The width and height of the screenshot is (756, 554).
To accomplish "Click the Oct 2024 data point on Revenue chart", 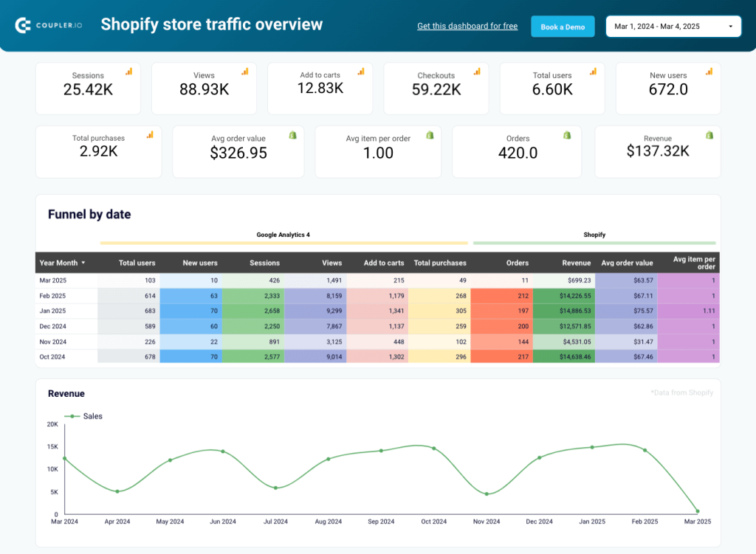I will click(434, 449).
